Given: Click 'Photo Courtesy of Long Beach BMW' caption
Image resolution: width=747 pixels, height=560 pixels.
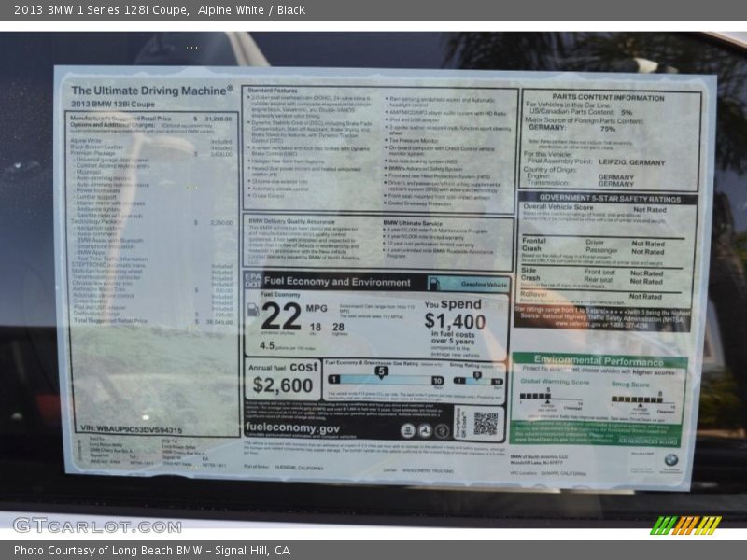Looking at the screenshot, I should tap(108, 551).
